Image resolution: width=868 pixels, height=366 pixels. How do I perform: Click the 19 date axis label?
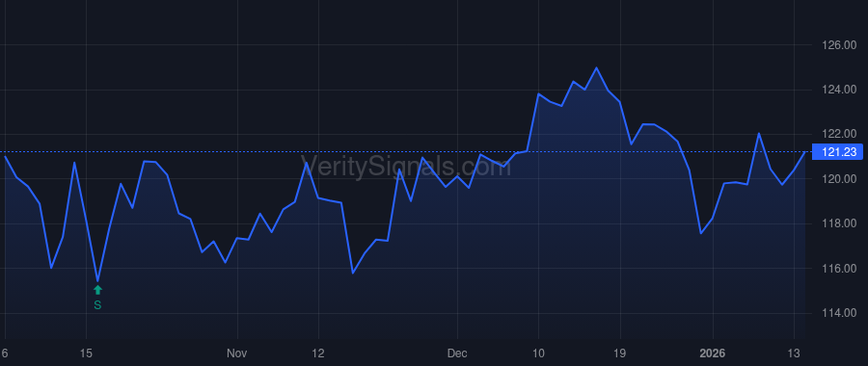[620, 353]
